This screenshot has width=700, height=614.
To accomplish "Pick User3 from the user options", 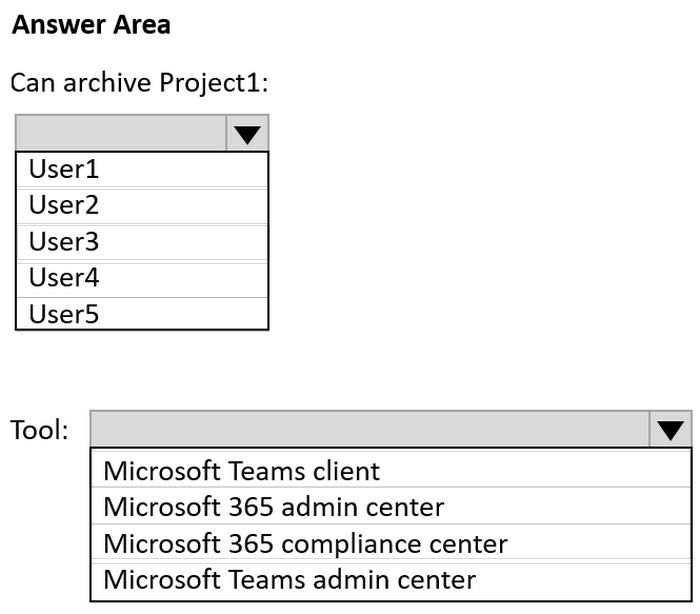I will (x=142, y=242).
